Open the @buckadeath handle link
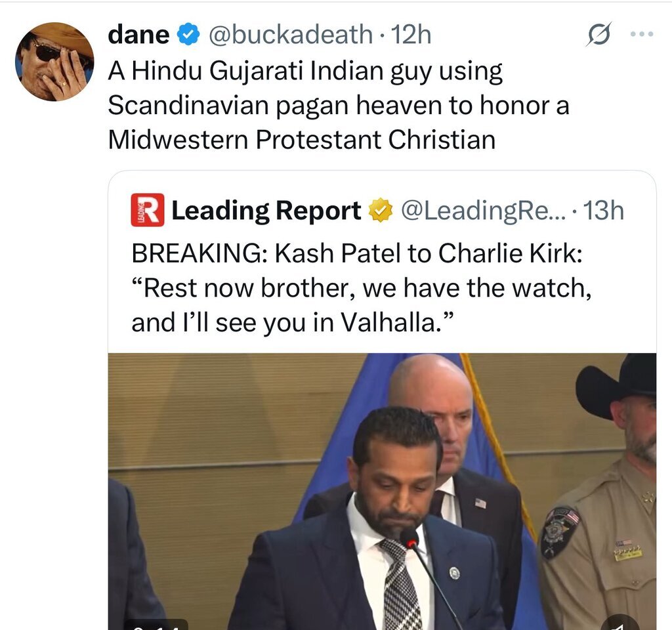This screenshot has height=630, width=672. point(291,34)
